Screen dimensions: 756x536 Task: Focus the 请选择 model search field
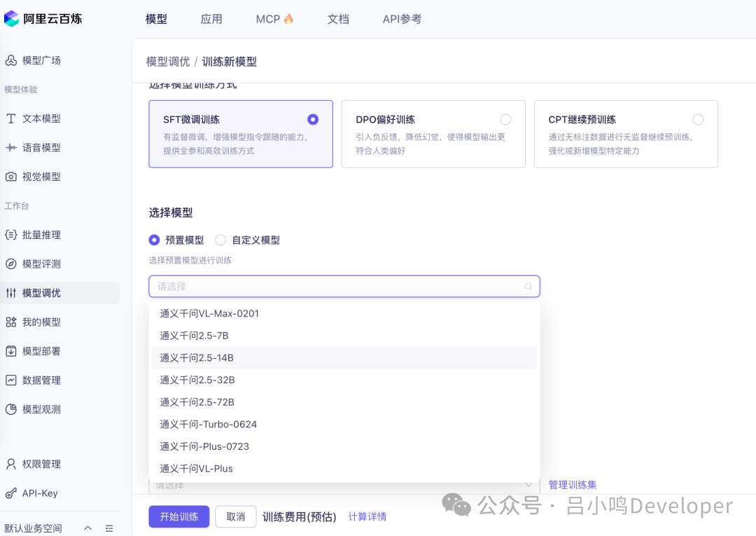point(344,287)
